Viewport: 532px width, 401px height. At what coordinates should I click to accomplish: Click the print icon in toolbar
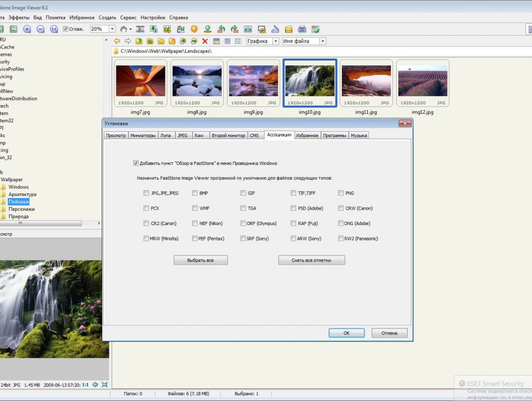(x=302, y=29)
